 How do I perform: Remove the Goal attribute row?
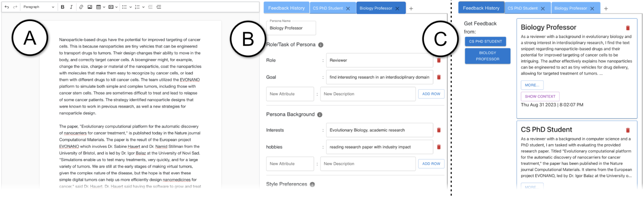point(439,77)
